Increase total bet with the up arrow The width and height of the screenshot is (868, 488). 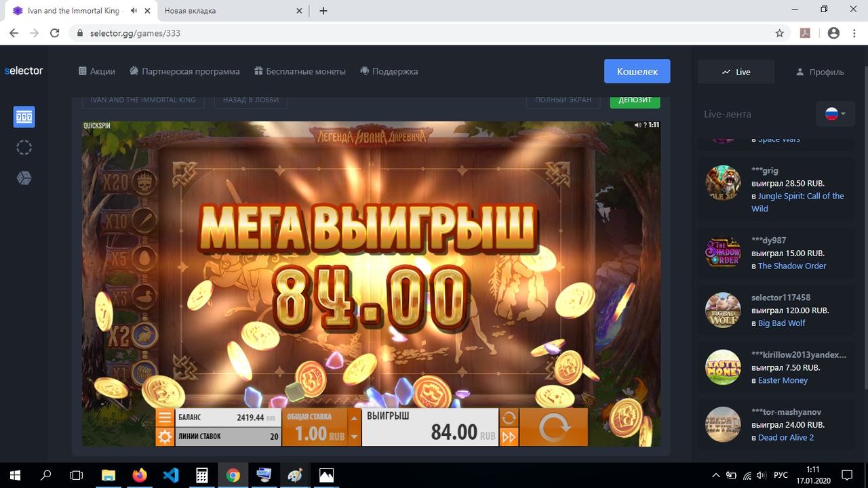click(x=354, y=417)
